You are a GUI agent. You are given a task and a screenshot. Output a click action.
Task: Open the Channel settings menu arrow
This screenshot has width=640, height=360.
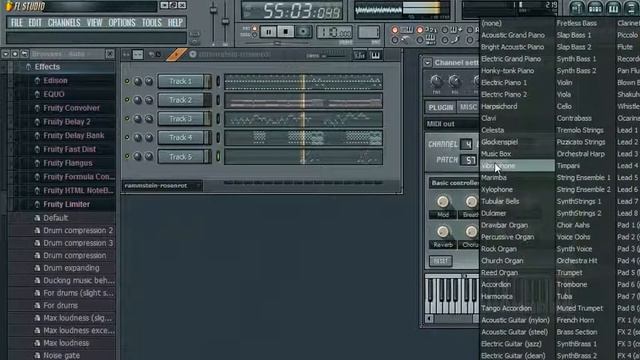[x=427, y=63]
